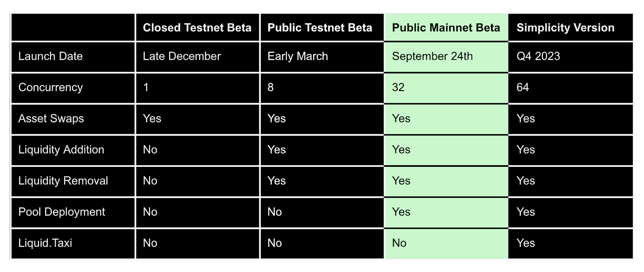Click the Public Mainnet Beta header

click(446, 27)
